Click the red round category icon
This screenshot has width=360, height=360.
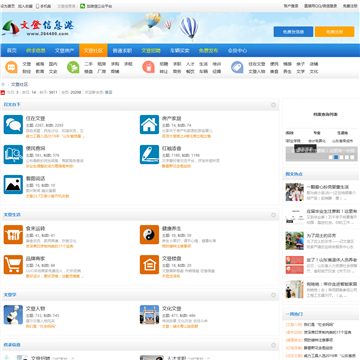click(148, 67)
